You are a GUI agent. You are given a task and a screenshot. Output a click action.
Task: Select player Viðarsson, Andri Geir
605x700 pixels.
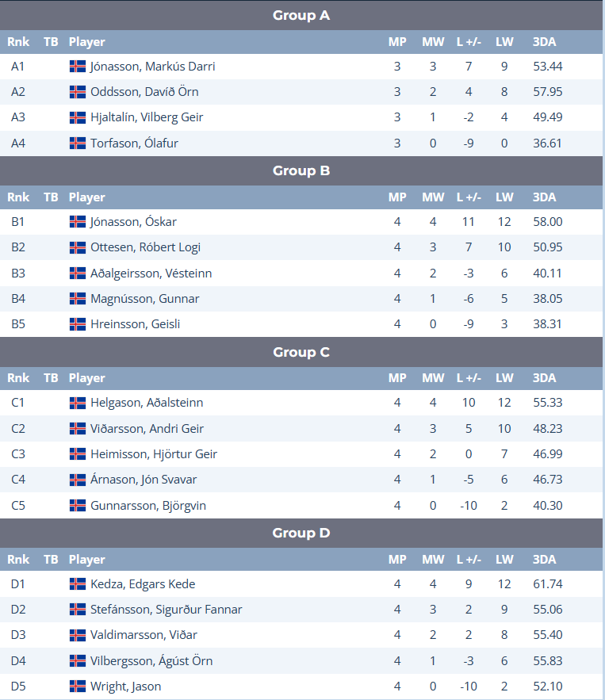coord(147,429)
